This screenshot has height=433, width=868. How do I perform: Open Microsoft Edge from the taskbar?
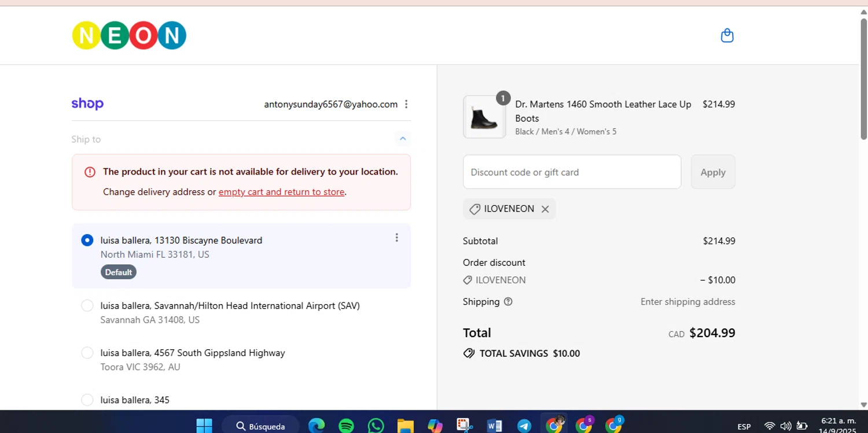(x=317, y=426)
